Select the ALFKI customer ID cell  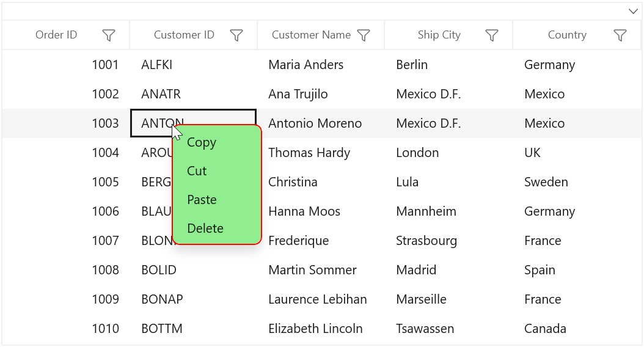coord(194,65)
